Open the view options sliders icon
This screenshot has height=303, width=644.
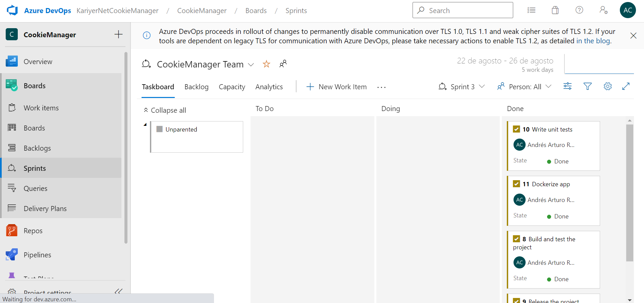point(568,86)
